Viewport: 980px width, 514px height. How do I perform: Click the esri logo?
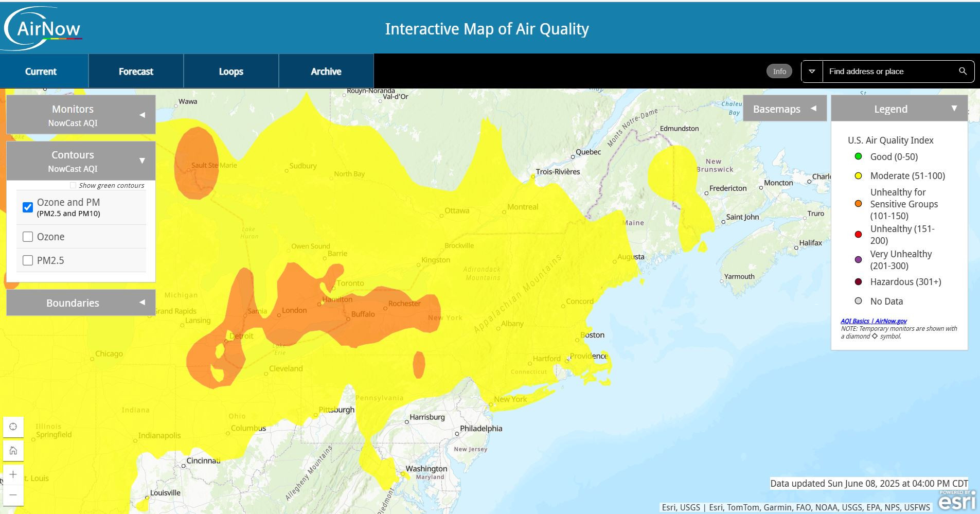pyautogui.click(x=957, y=501)
